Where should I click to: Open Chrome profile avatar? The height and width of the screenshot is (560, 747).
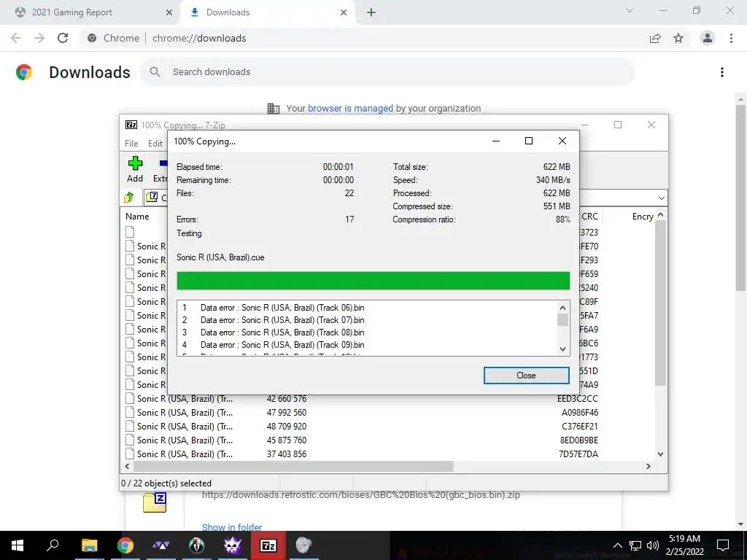pyautogui.click(x=708, y=38)
